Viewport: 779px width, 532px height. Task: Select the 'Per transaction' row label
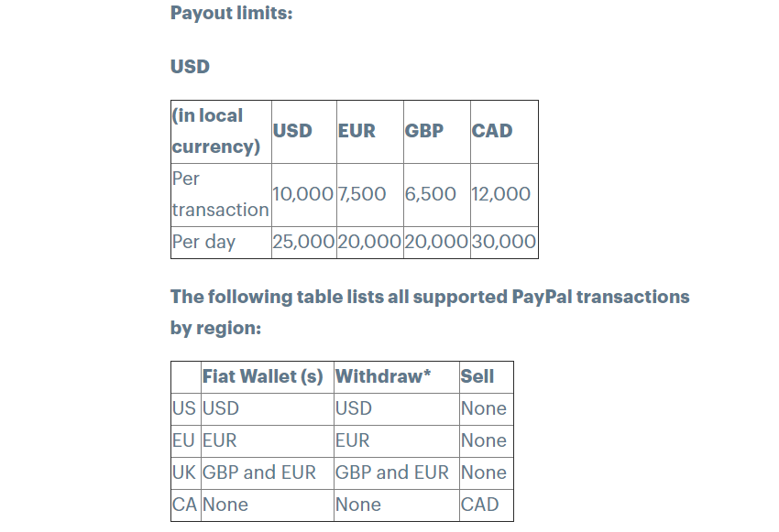[x=221, y=194]
